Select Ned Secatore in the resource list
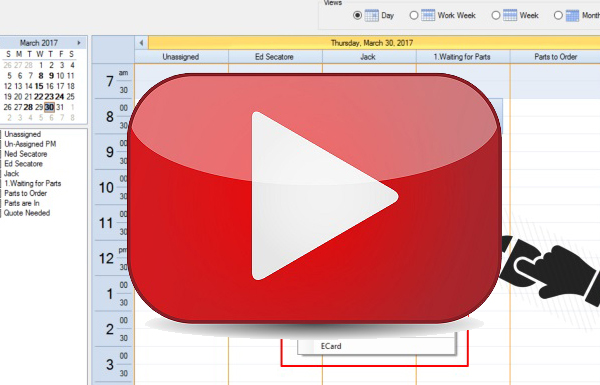The width and height of the screenshot is (600, 385). coord(26,154)
